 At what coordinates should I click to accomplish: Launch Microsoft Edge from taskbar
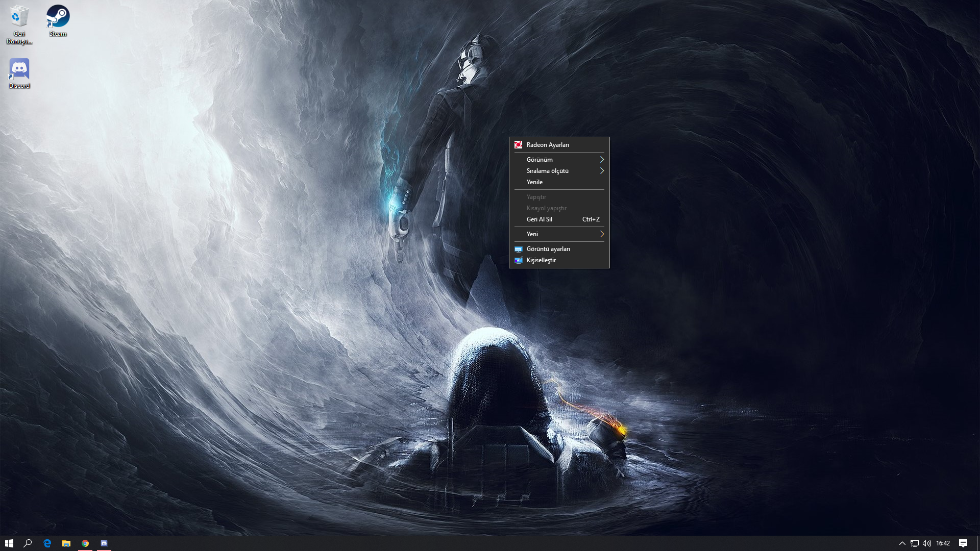47,543
